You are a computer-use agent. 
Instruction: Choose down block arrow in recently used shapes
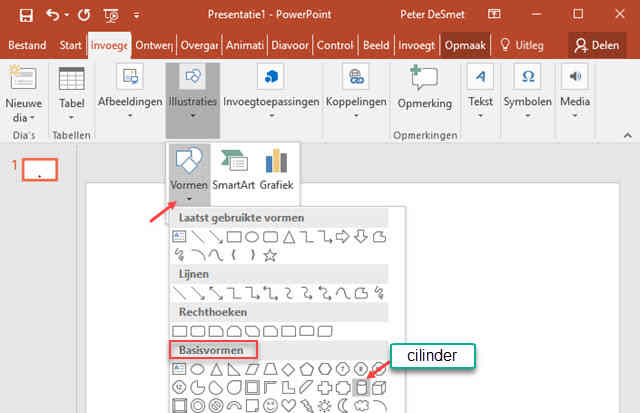pos(361,236)
